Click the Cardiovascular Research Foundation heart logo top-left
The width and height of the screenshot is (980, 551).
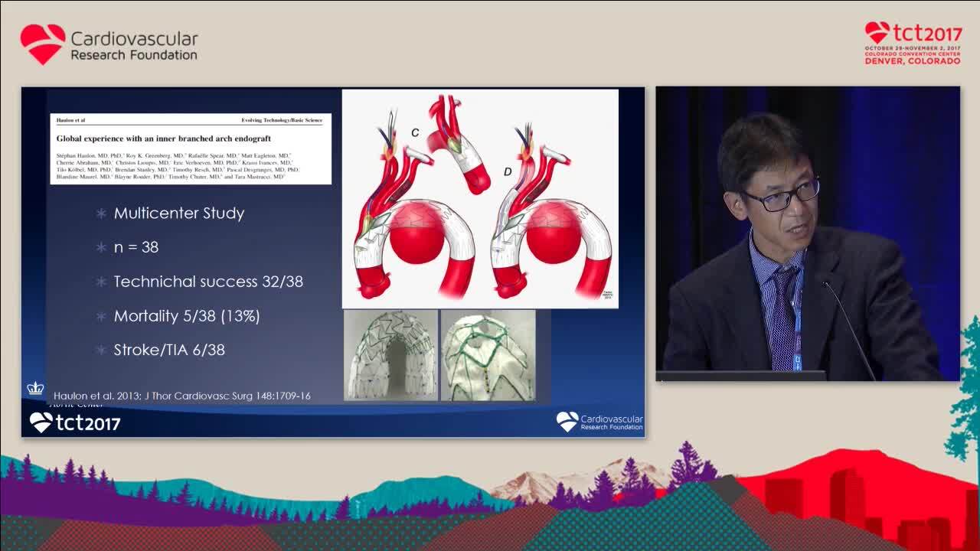[43, 44]
